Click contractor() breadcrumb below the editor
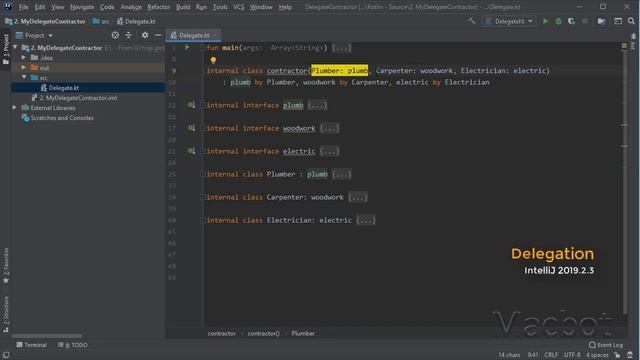The height and width of the screenshot is (360, 640). (263, 333)
